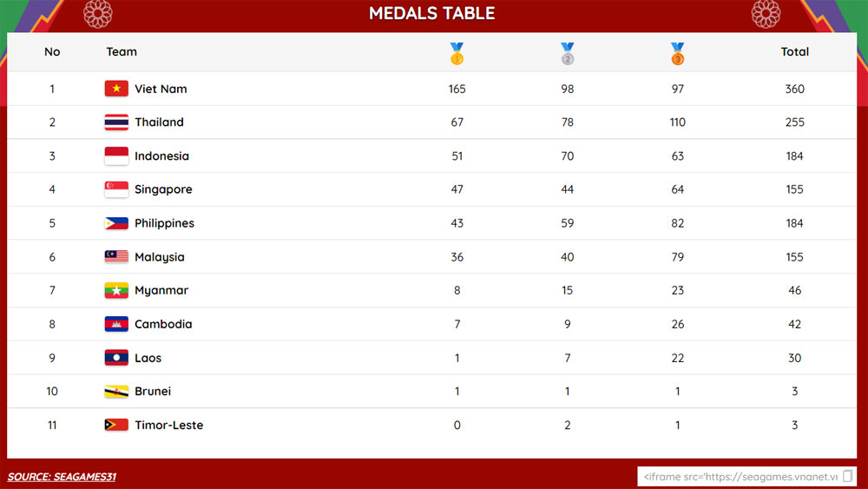Screen dimensions: 868x489
Task: Click the Malaysia flag icon
Action: pos(116,257)
